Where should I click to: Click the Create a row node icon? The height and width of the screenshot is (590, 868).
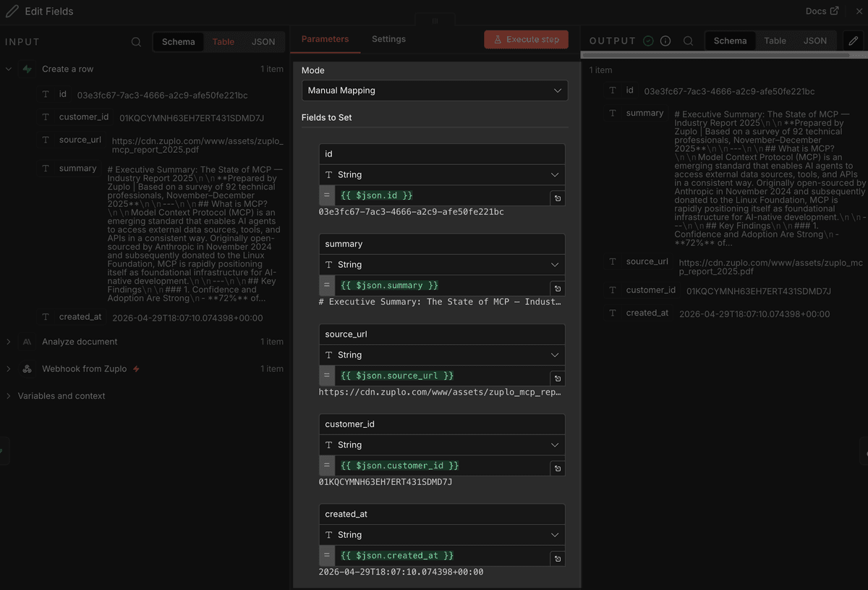pyautogui.click(x=27, y=69)
